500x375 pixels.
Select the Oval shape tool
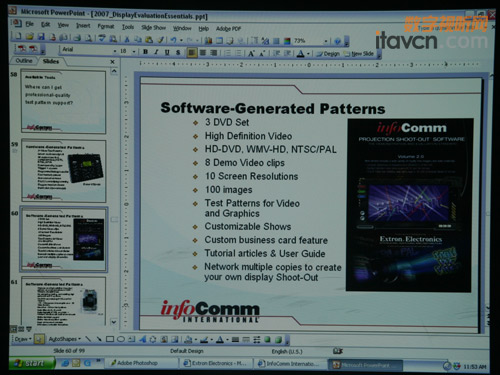pos(121,339)
